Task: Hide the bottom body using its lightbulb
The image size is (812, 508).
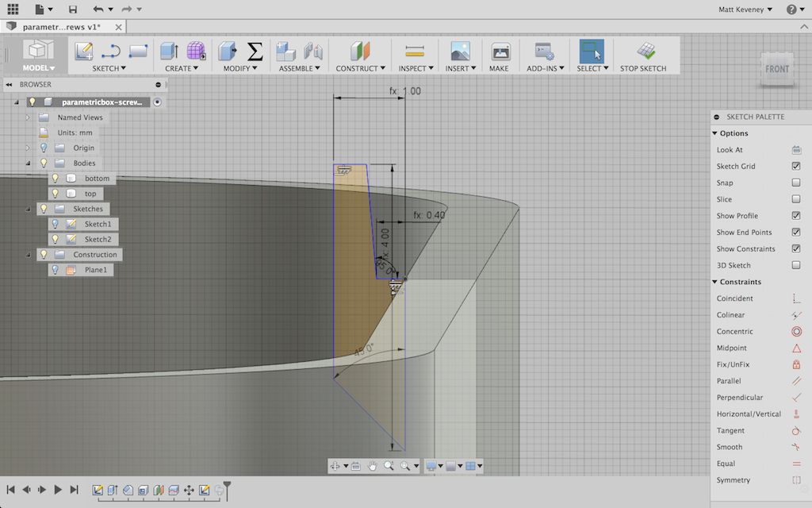Action: pos(55,178)
